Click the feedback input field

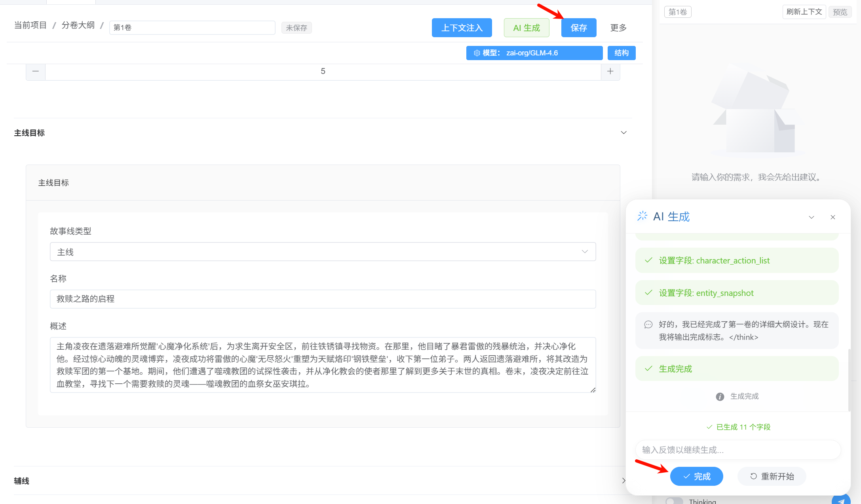[738, 450]
